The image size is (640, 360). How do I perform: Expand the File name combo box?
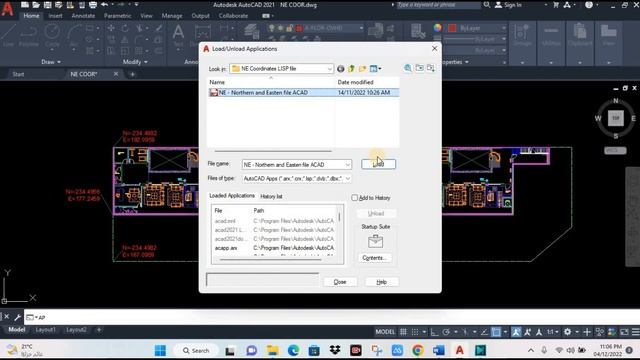tap(347, 164)
